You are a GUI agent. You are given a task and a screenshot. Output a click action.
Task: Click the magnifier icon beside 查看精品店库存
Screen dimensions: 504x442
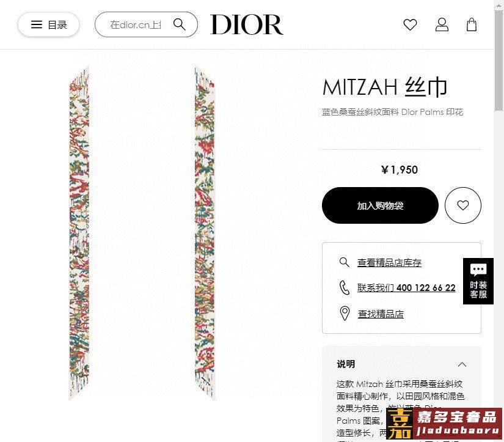click(x=345, y=262)
